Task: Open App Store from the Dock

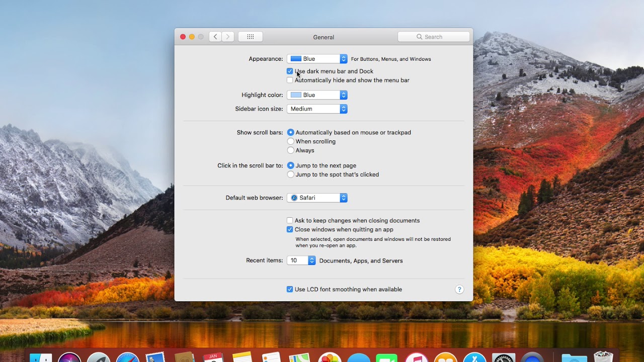Action: (474, 357)
